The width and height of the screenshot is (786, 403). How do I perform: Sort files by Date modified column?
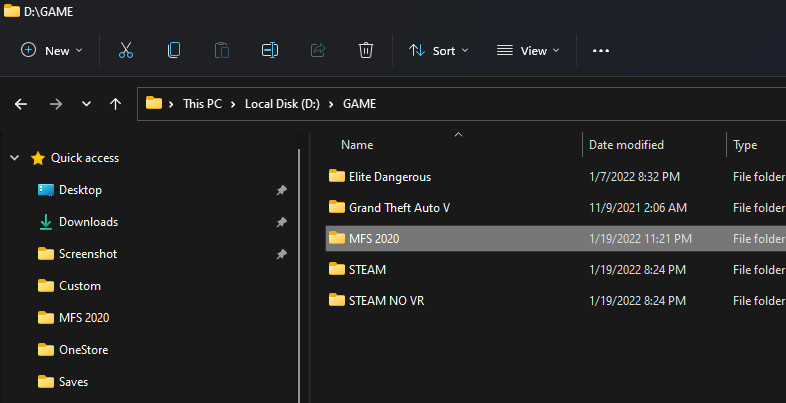626,145
